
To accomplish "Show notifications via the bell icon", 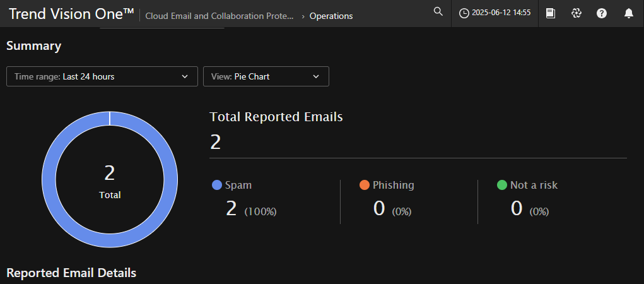I will (x=628, y=13).
